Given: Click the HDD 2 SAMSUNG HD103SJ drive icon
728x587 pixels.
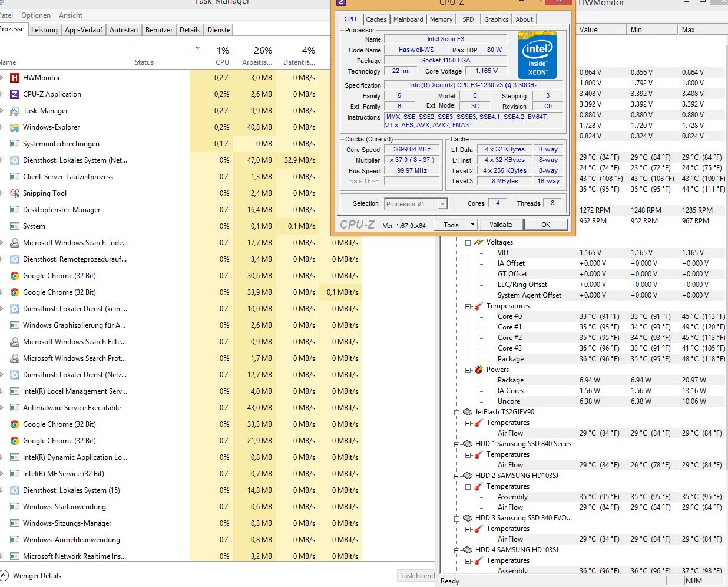Looking at the screenshot, I should (467, 476).
